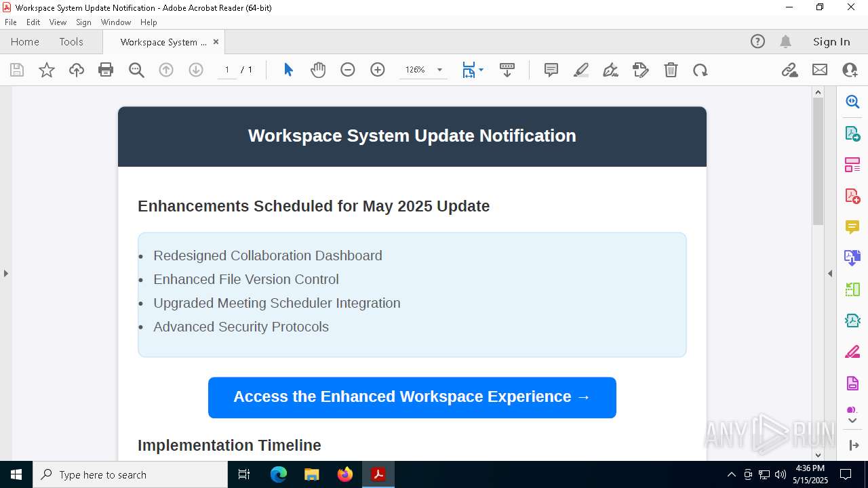Click the taskbar search box

click(130, 474)
